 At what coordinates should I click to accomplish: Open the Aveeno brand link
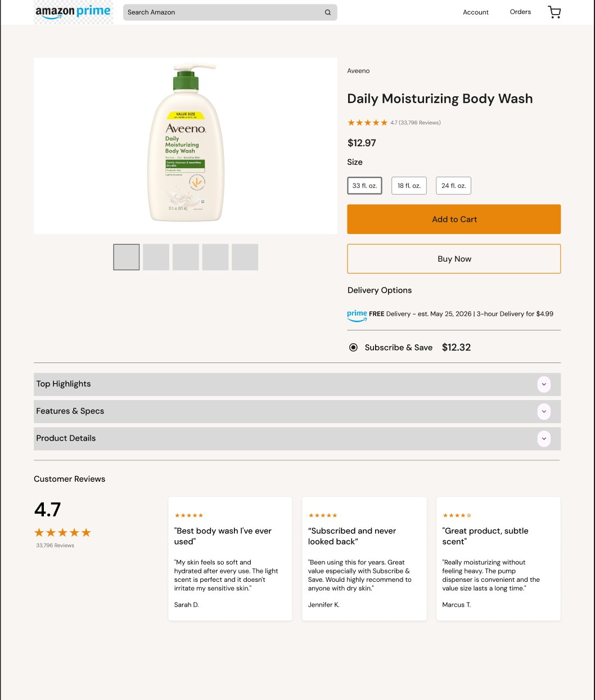[358, 71]
